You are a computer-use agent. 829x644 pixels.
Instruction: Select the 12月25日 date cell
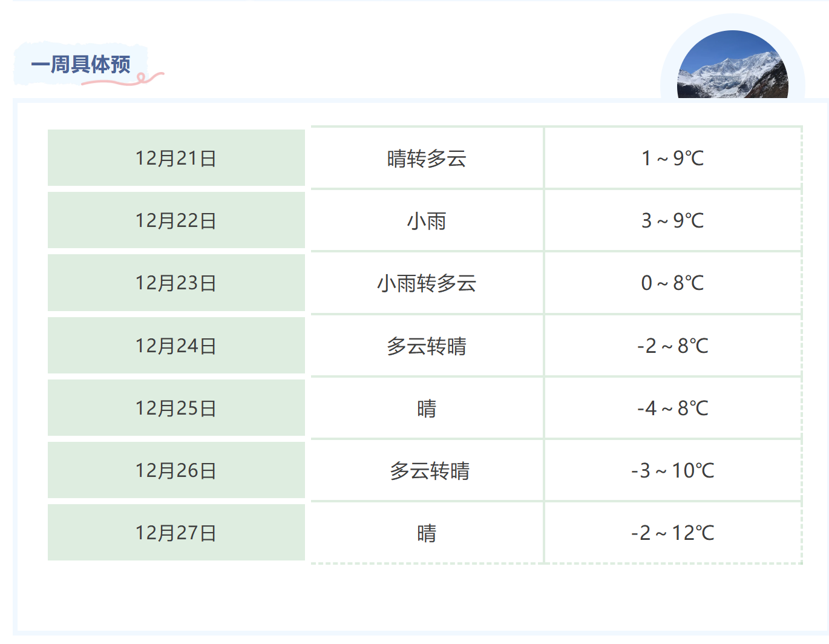click(176, 408)
